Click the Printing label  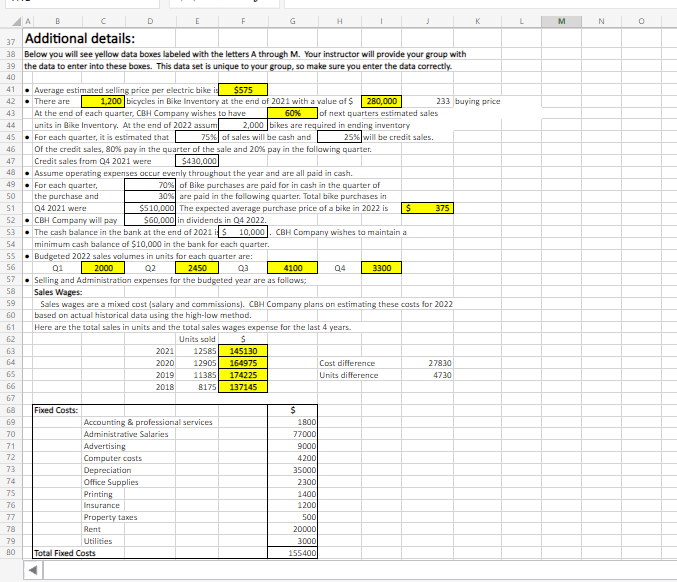[x=98, y=494]
